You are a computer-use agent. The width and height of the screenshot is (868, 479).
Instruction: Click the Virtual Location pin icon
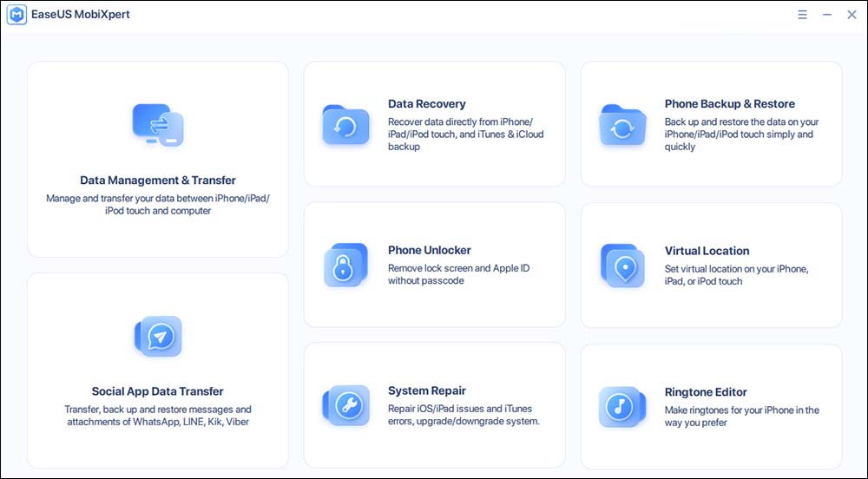pyautogui.click(x=622, y=266)
